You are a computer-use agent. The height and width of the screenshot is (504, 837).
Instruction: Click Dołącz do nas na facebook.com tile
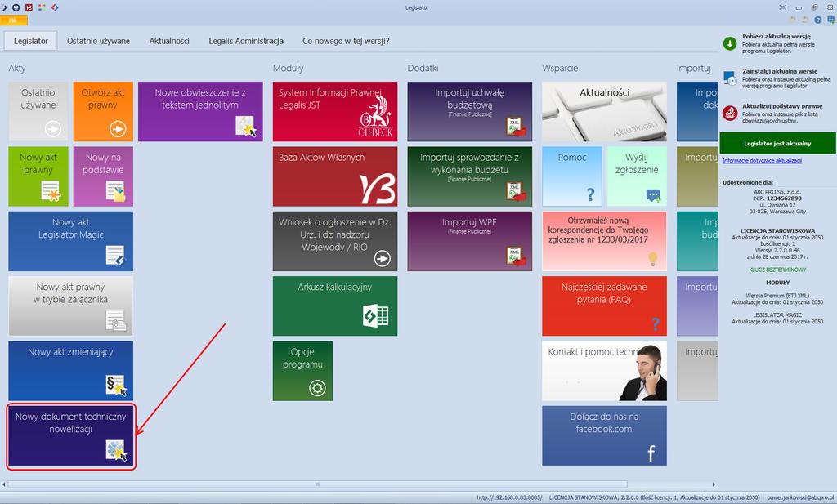pyautogui.click(x=604, y=435)
